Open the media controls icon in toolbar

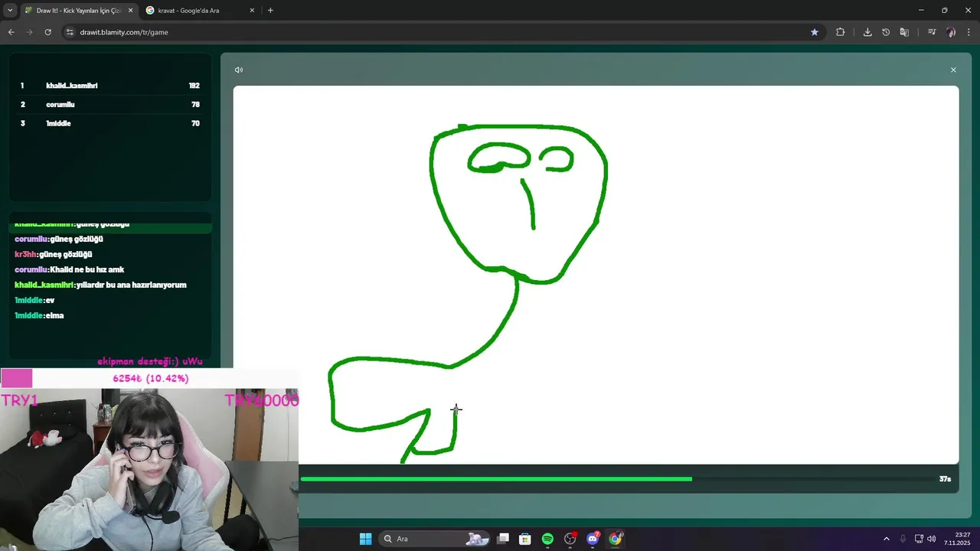932,32
